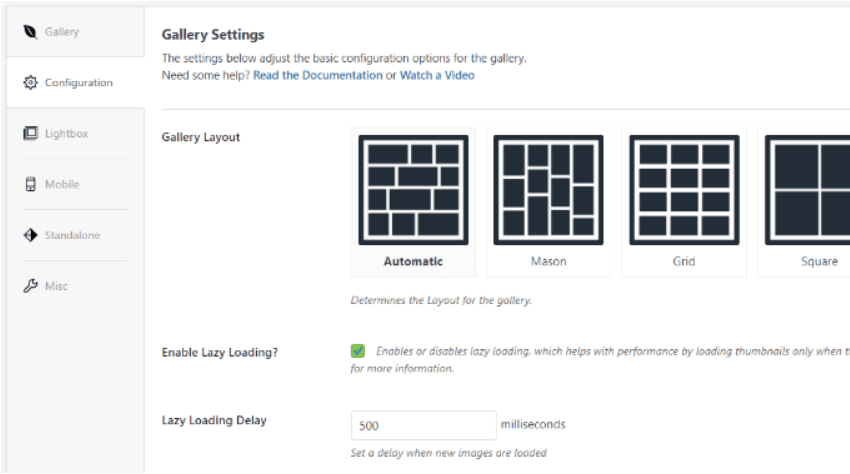The width and height of the screenshot is (850, 474).
Task: Open the Misc tab label
Action: point(57,287)
